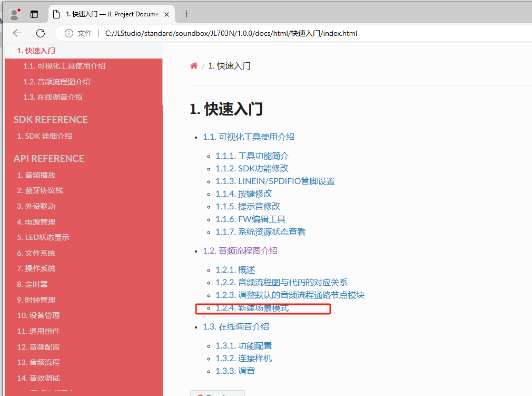Follow the 1.2.4. 新建场景模式 link
The height and width of the screenshot is (396, 532).
point(252,308)
